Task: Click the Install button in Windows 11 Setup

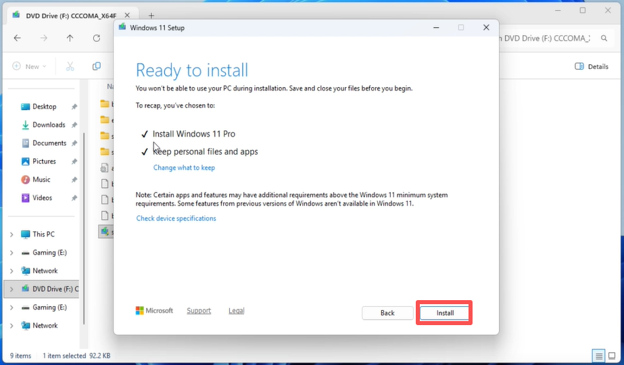Action: [445, 313]
